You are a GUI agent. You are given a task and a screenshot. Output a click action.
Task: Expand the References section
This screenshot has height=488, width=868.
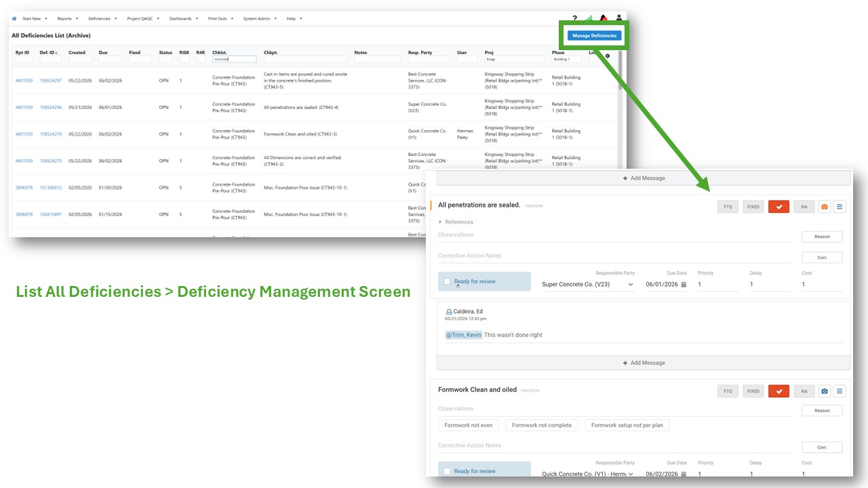[456, 222]
